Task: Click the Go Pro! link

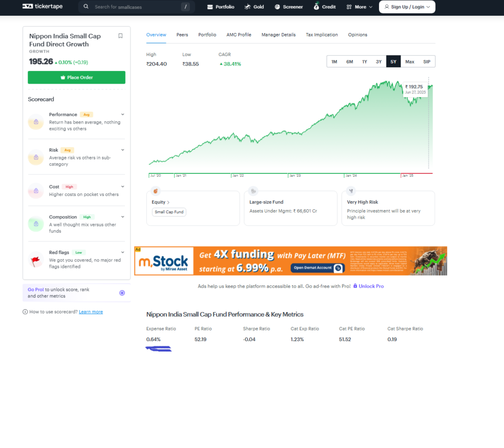Action: [x=35, y=289]
